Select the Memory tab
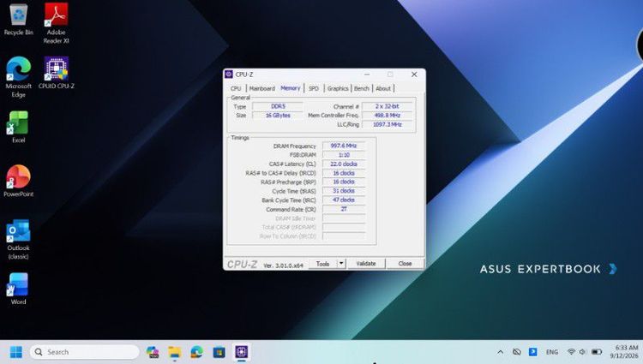The height and width of the screenshot is (364, 643). pos(291,88)
